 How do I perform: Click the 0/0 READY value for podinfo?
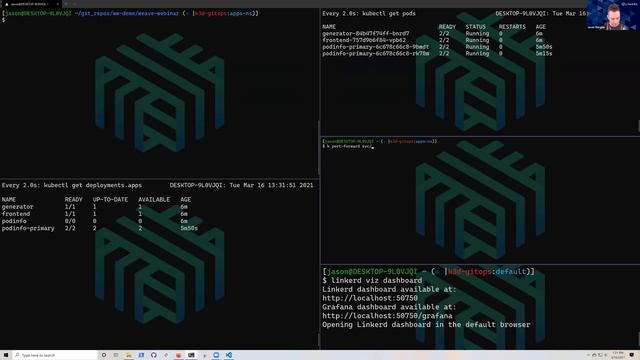tap(70, 221)
